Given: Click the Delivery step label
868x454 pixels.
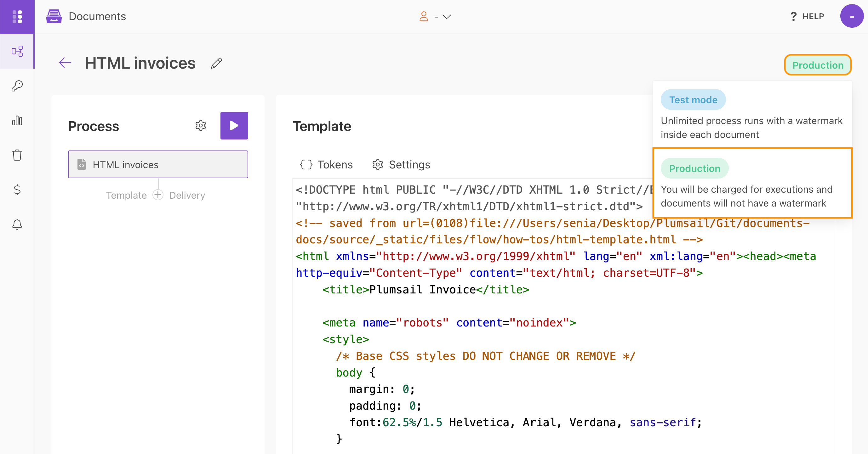Looking at the screenshot, I should [187, 195].
